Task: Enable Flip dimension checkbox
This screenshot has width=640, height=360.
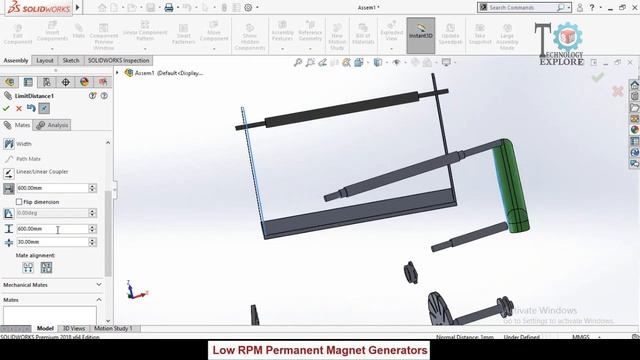Action: pyautogui.click(x=19, y=202)
